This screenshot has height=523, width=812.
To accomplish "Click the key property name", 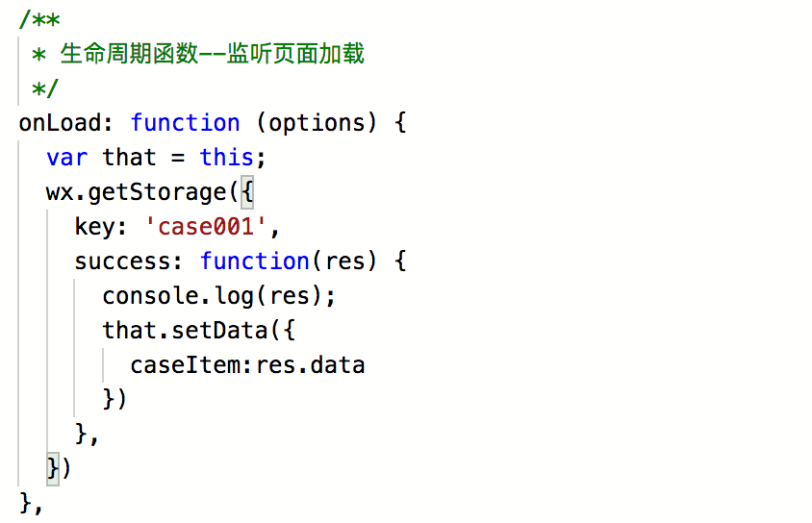I will pyautogui.click(x=94, y=227).
